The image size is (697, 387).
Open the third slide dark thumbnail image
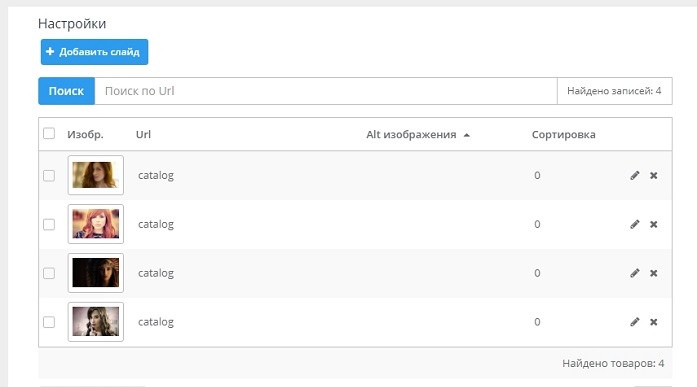click(96, 273)
